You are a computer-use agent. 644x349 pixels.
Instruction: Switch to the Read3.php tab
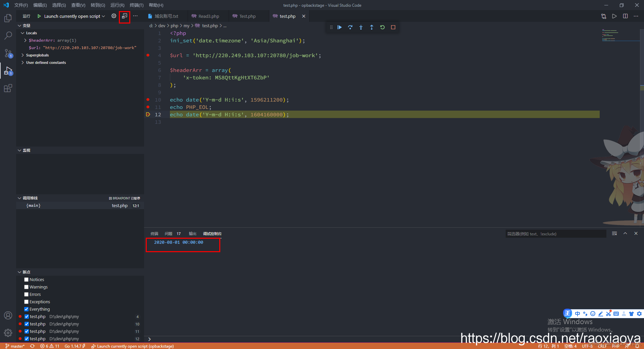click(x=208, y=16)
